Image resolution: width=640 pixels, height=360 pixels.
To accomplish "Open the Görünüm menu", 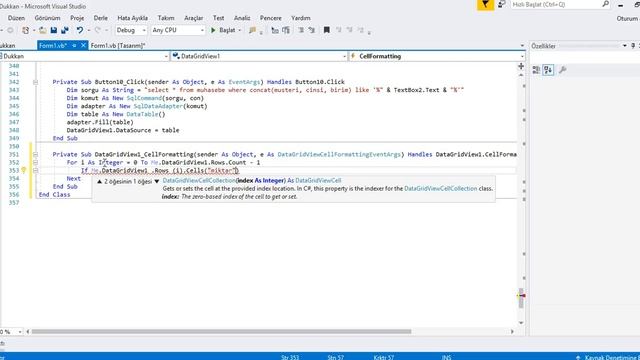I will coord(47,18).
